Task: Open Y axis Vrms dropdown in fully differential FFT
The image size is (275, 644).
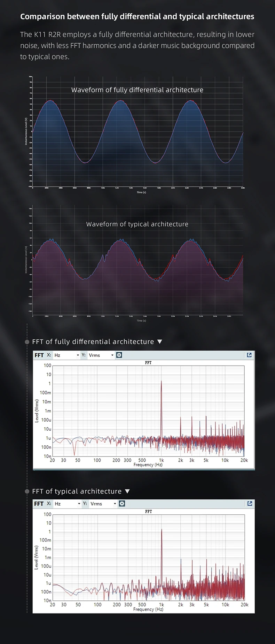Action: pos(101,355)
